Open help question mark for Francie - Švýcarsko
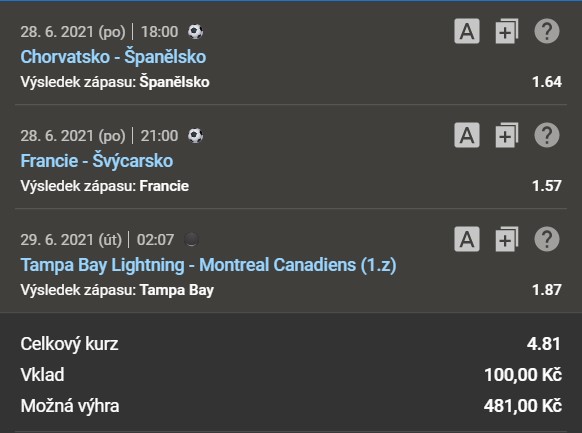This screenshot has height=433, width=582. (547, 135)
